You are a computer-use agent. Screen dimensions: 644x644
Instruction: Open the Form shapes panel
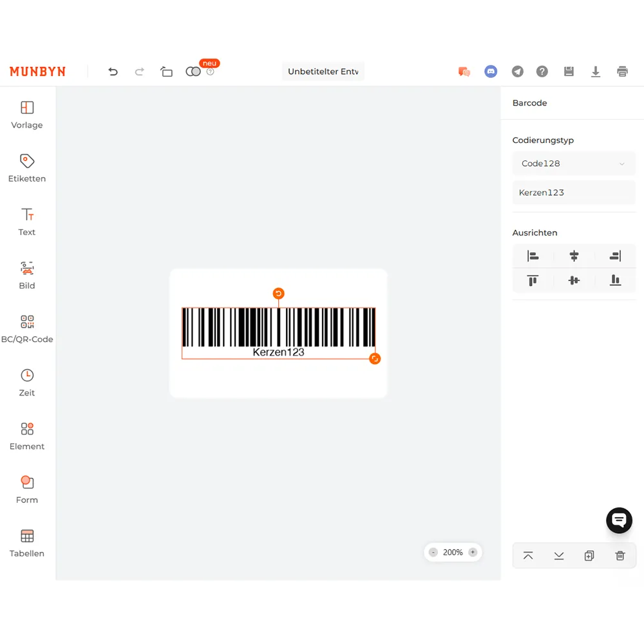tap(27, 489)
